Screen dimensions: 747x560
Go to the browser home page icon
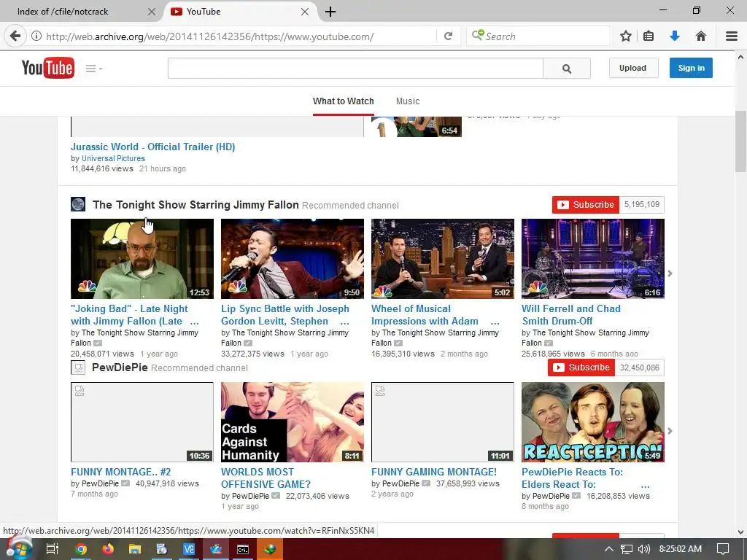coord(701,36)
